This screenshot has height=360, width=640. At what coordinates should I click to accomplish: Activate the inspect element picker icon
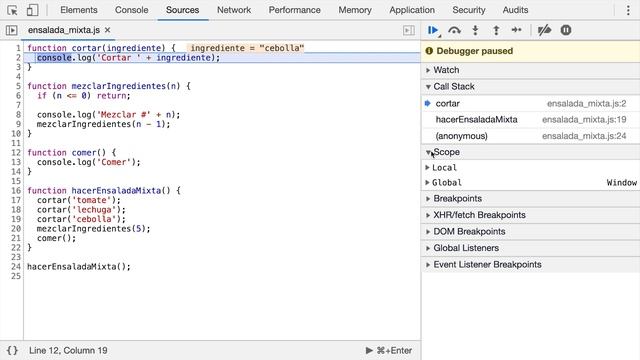(x=12, y=10)
